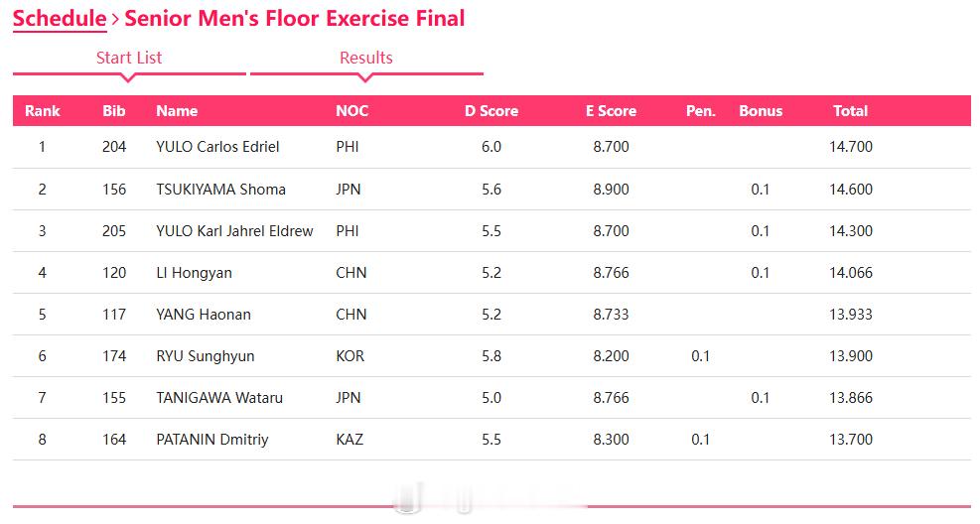Click the down arrow under Start List
The image size is (980, 524).
[x=128, y=78]
